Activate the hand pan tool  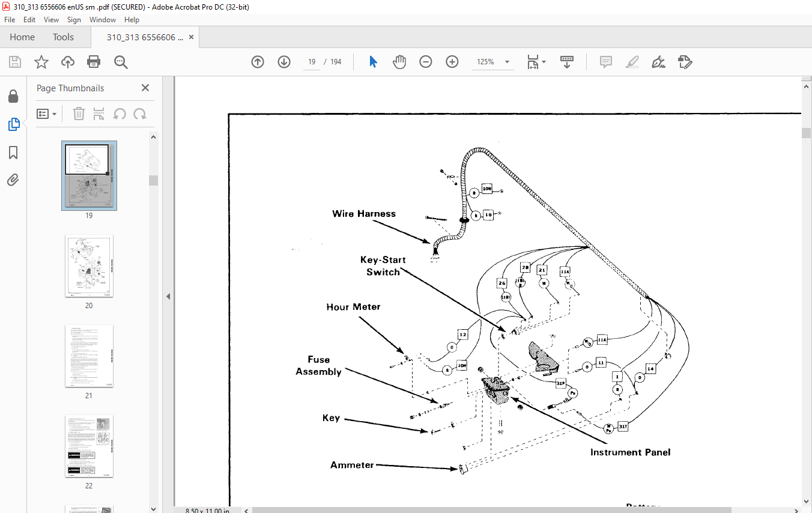point(399,62)
